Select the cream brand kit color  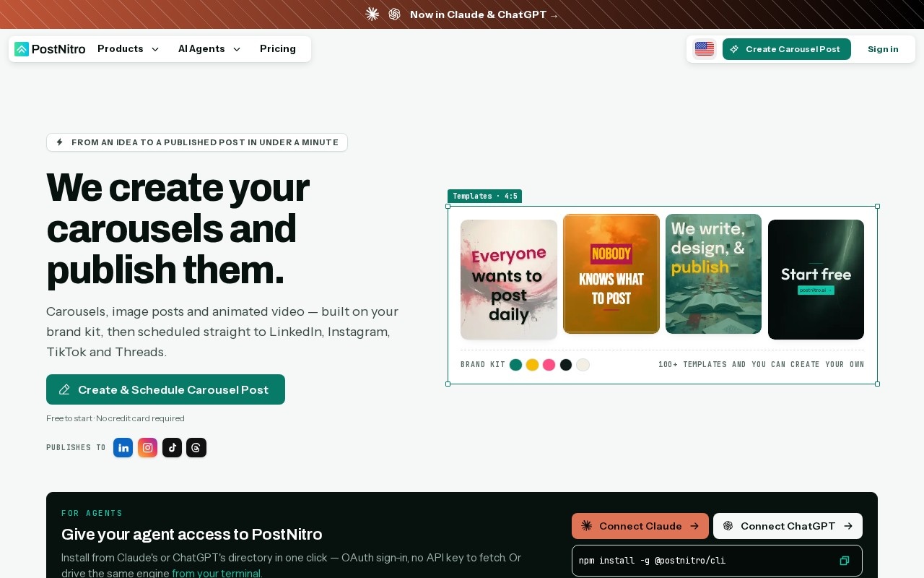tap(583, 365)
